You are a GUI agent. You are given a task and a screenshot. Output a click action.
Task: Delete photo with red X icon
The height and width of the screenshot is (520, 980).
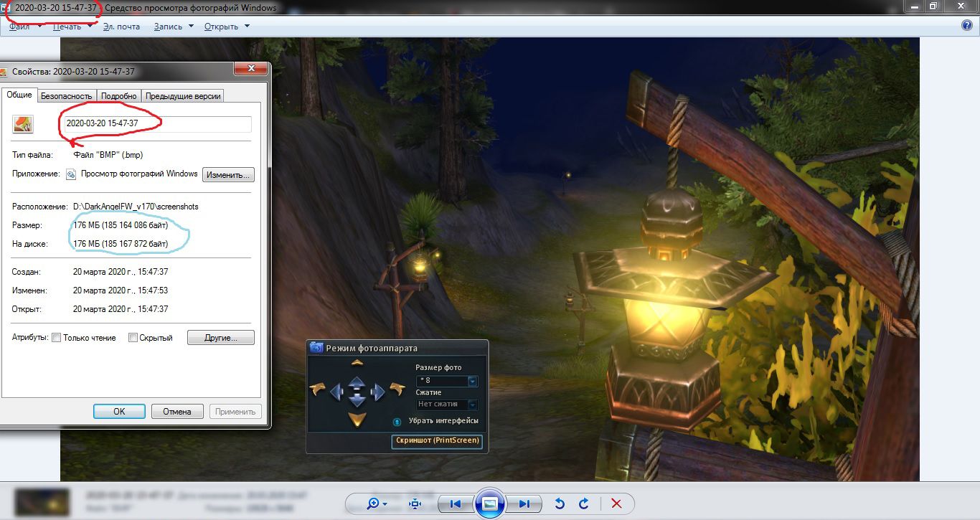tap(616, 504)
